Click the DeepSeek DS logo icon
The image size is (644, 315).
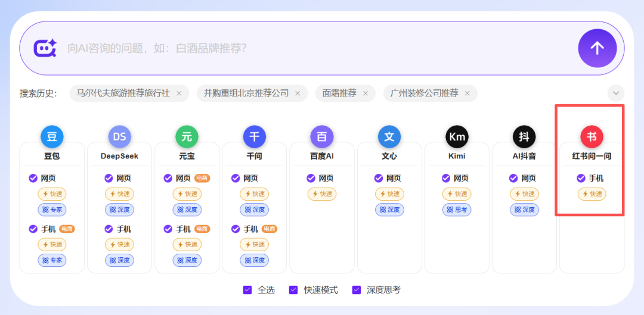pyautogui.click(x=119, y=136)
